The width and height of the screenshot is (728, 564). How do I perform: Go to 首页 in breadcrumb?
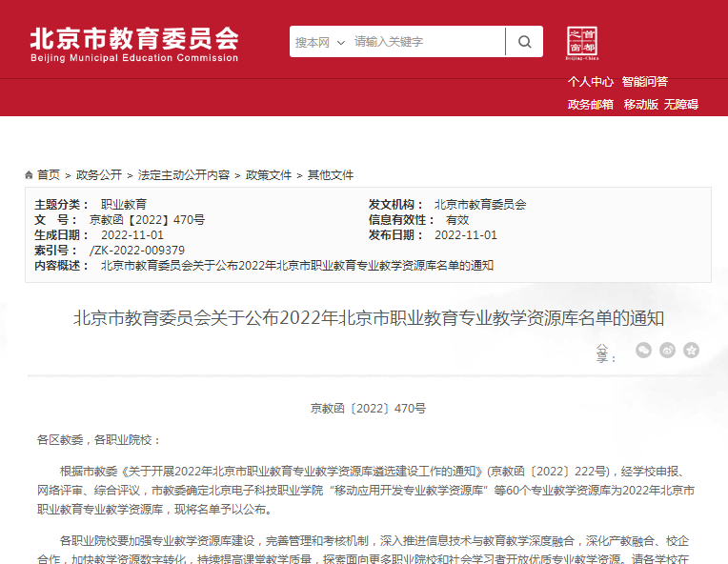(49, 175)
